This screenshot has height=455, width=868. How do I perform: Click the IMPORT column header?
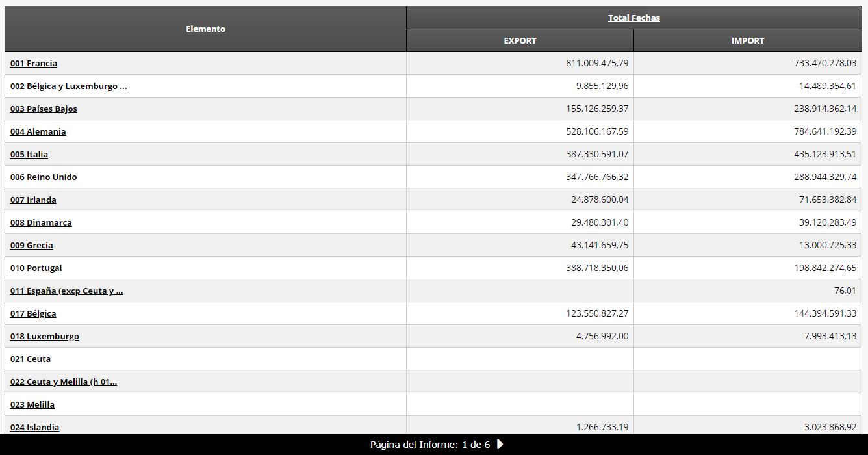pyautogui.click(x=747, y=41)
